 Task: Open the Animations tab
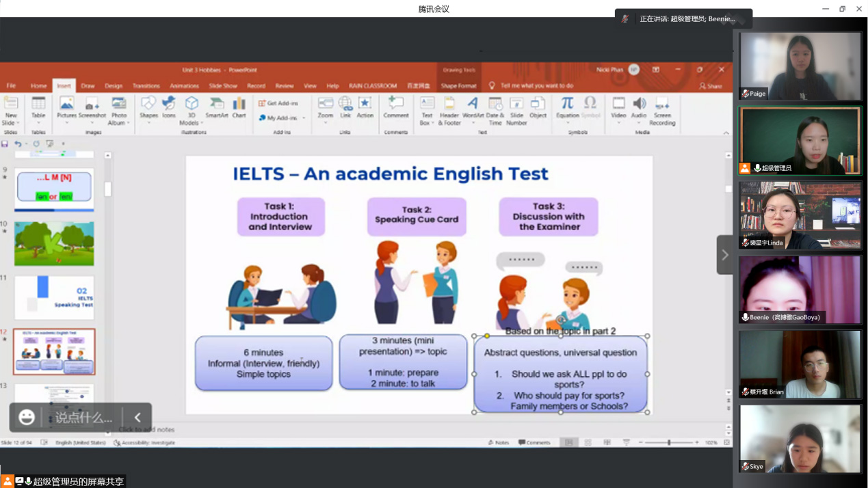(x=184, y=86)
